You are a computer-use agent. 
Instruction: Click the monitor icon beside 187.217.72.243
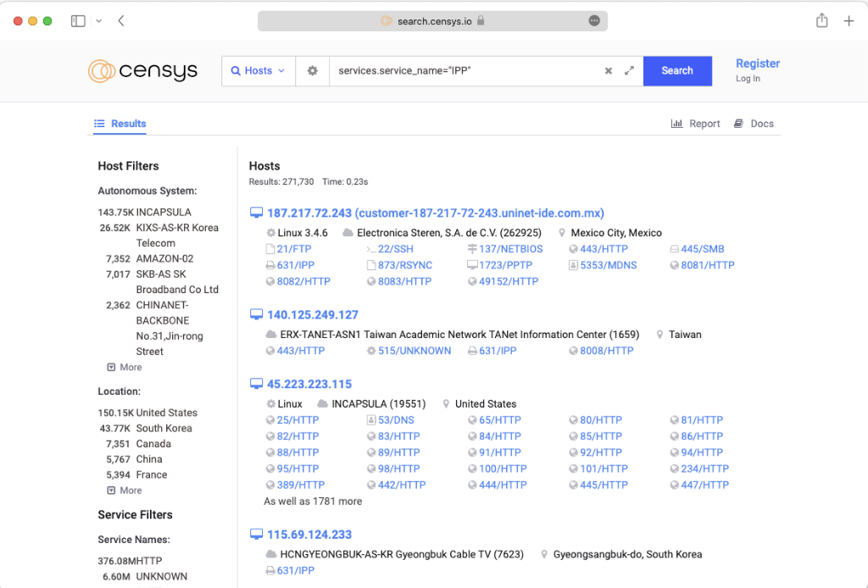(x=256, y=213)
